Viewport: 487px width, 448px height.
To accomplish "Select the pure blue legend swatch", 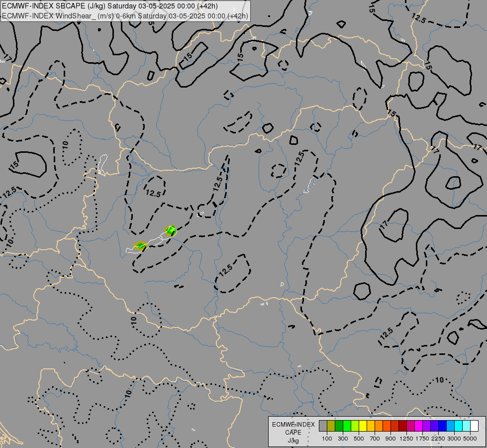I will [443, 426].
